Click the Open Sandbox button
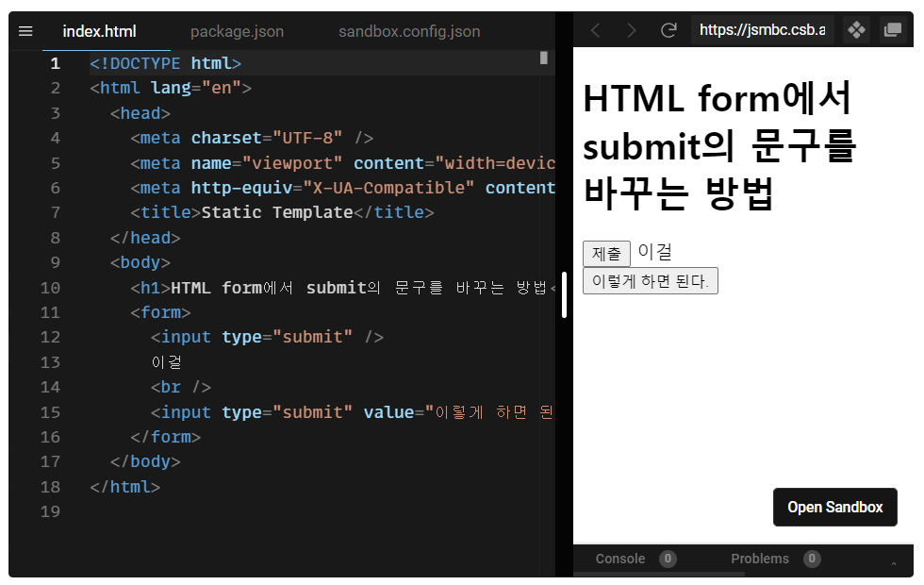 [x=835, y=508]
